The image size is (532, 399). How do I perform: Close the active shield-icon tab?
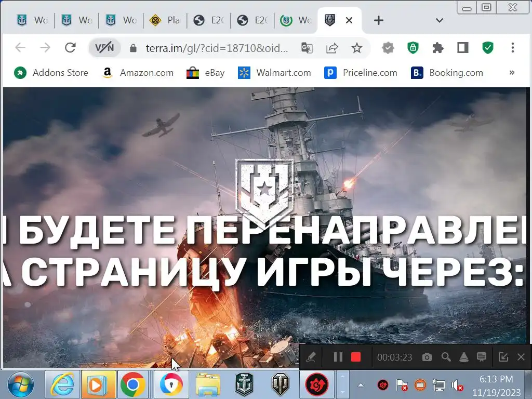(x=349, y=20)
